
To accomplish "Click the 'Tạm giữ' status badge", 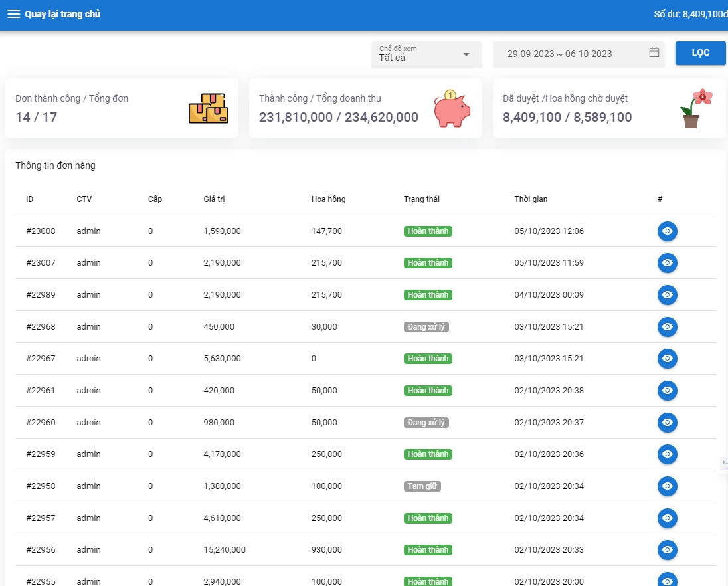I will pos(422,486).
